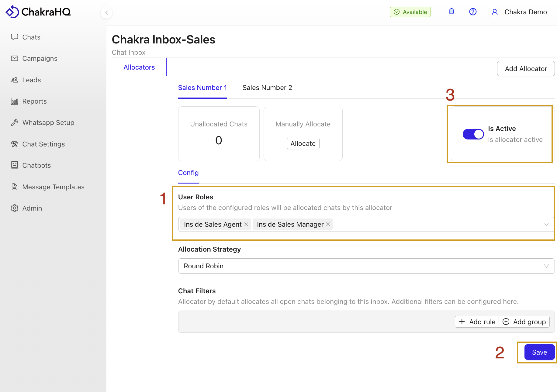Open Chatbots in the sidebar
The height and width of the screenshot is (392, 557).
pos(36,165)
